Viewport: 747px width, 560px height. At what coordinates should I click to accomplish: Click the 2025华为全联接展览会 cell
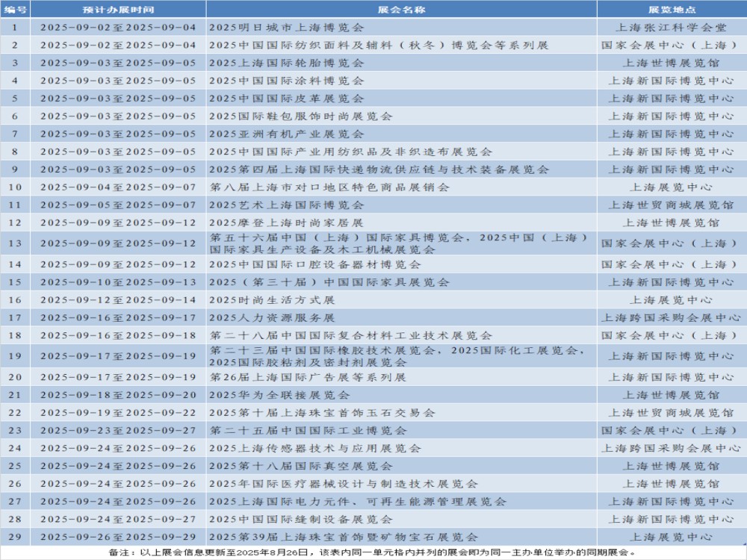tap(279, 395)
